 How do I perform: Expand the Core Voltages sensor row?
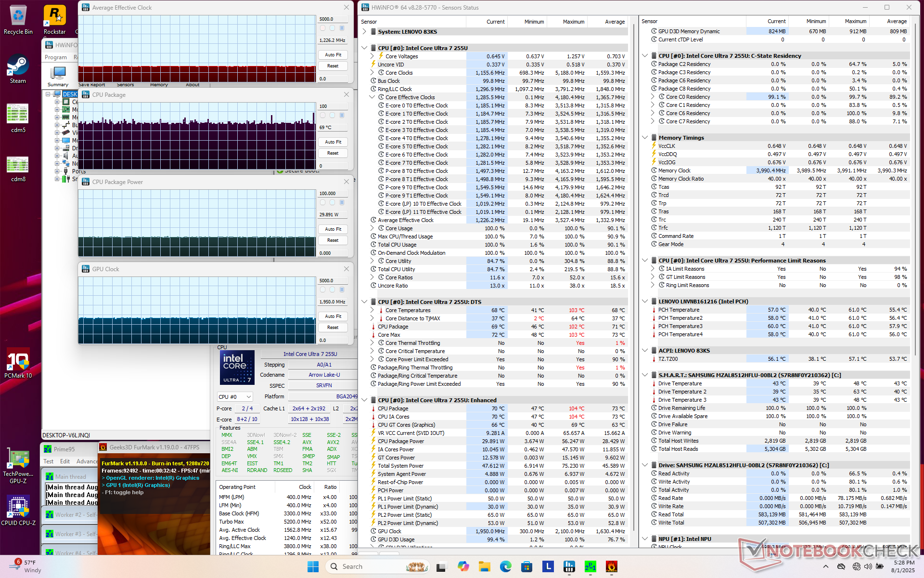point(372,56)
